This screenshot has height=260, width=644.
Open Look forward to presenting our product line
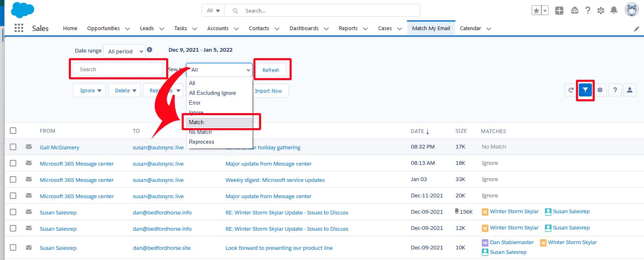(279, 248)
